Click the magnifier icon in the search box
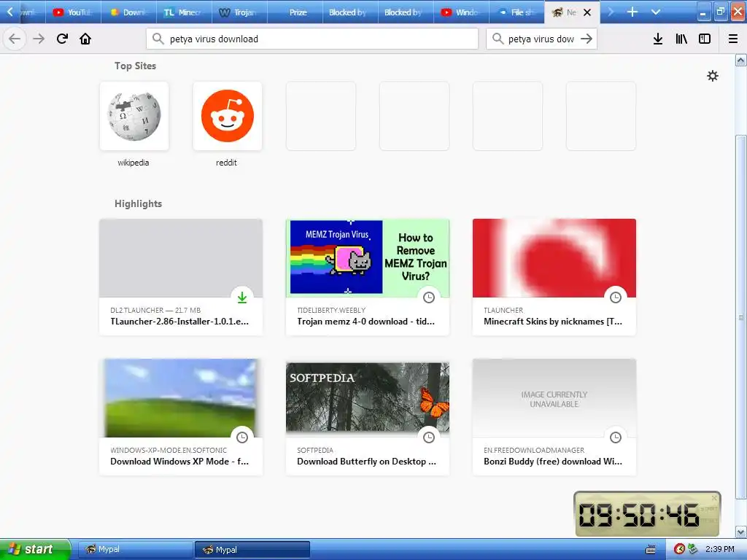 coord(498,39)
